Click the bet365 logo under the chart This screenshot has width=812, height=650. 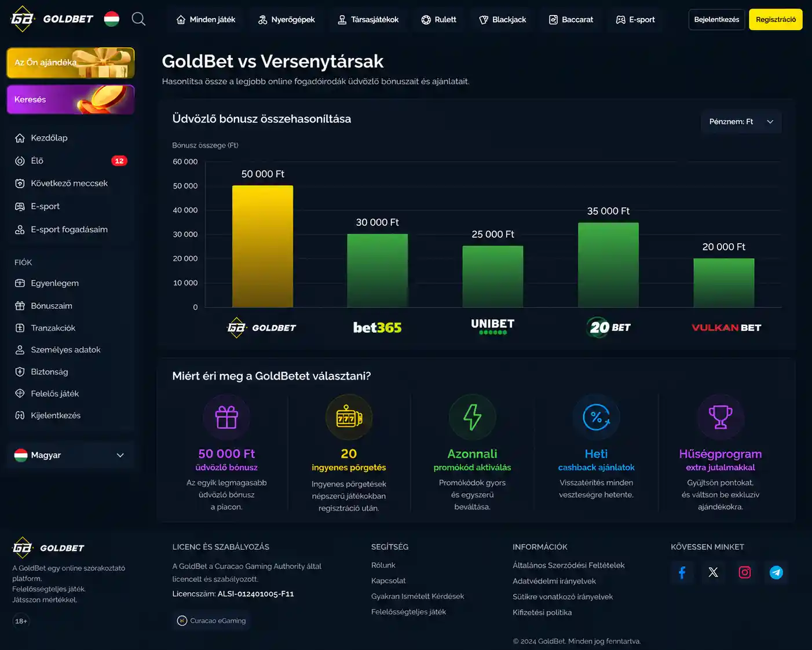click(378, 327)
